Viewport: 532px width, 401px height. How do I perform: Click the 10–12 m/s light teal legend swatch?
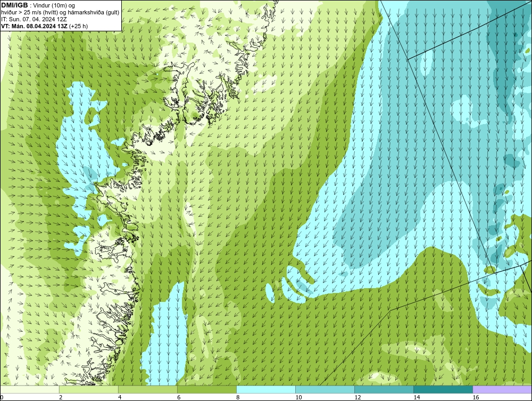[x=325, y=389]
